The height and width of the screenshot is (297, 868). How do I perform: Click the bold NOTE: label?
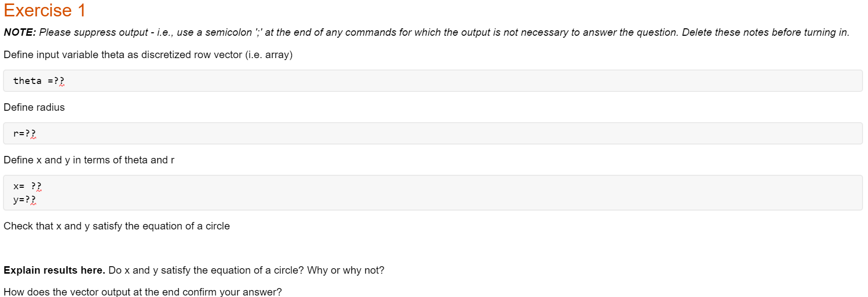19,32
